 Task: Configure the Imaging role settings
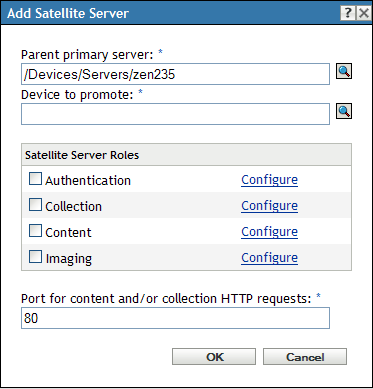coord(269,258)
